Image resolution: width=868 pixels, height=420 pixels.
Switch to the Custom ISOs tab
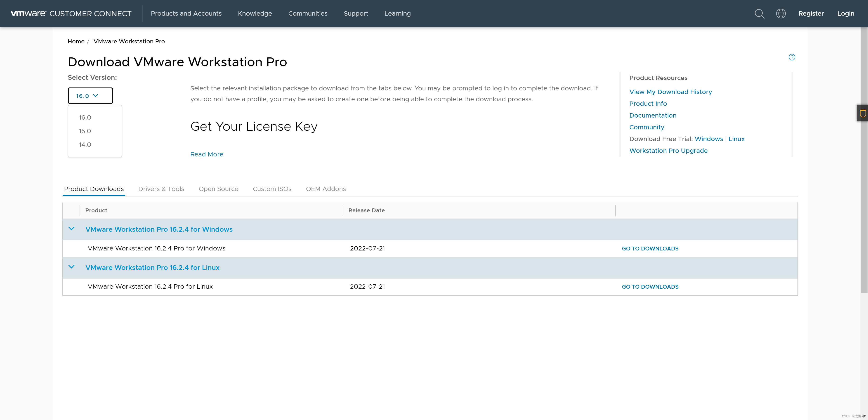[x=272, y=189]
